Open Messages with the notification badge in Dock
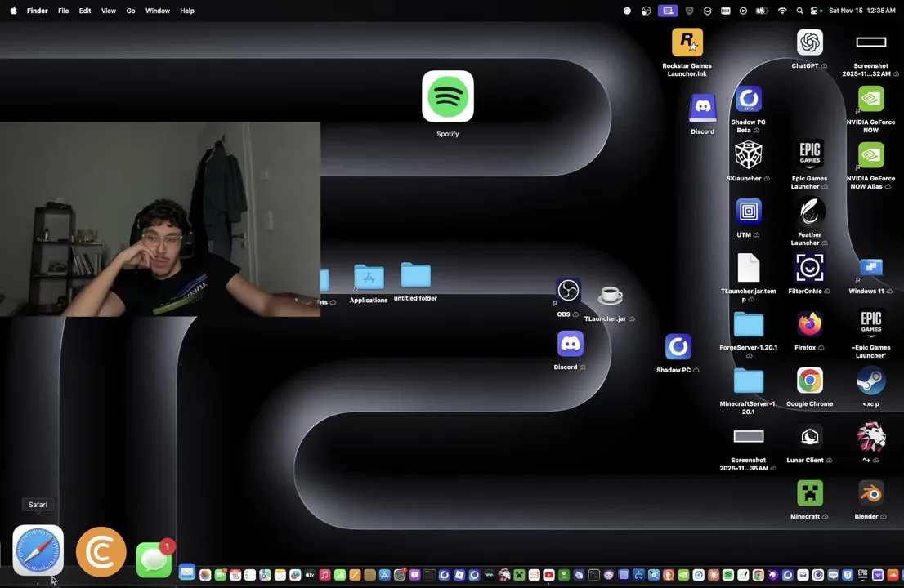Viewport: 904px width, 588px height. pos(154,559)
